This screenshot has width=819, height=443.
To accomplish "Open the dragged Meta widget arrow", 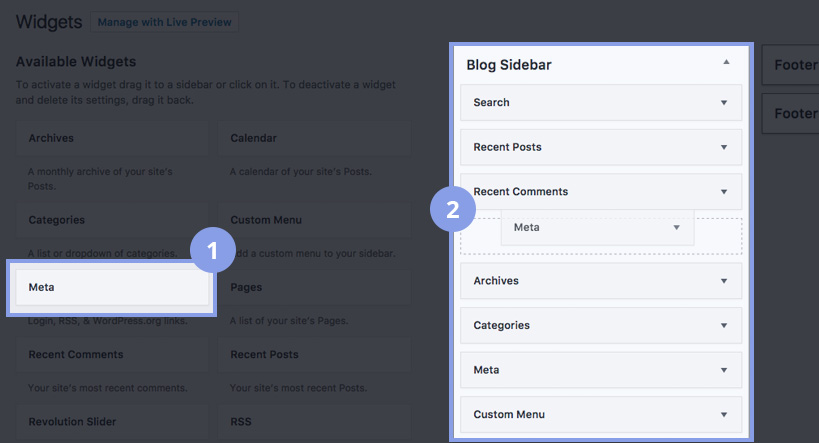I will point(677,228).
